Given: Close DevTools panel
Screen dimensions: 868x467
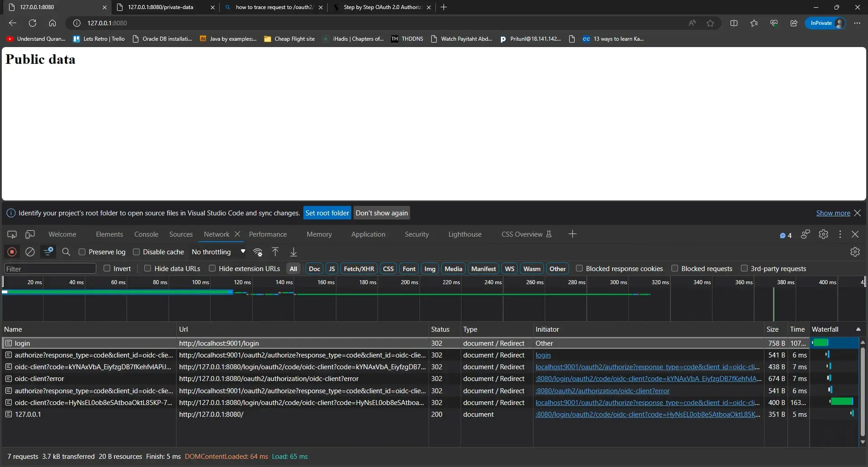Looking at the screenshot, I should pyautogui.click(x=855, y=234).
